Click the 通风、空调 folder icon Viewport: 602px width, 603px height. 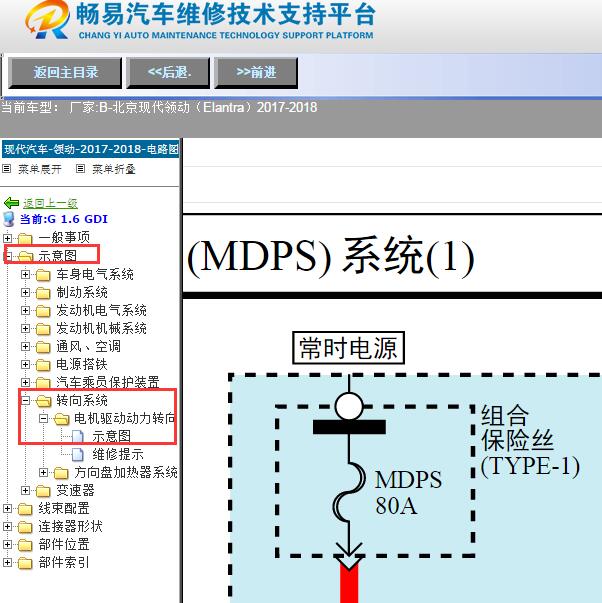click(43, 347)
